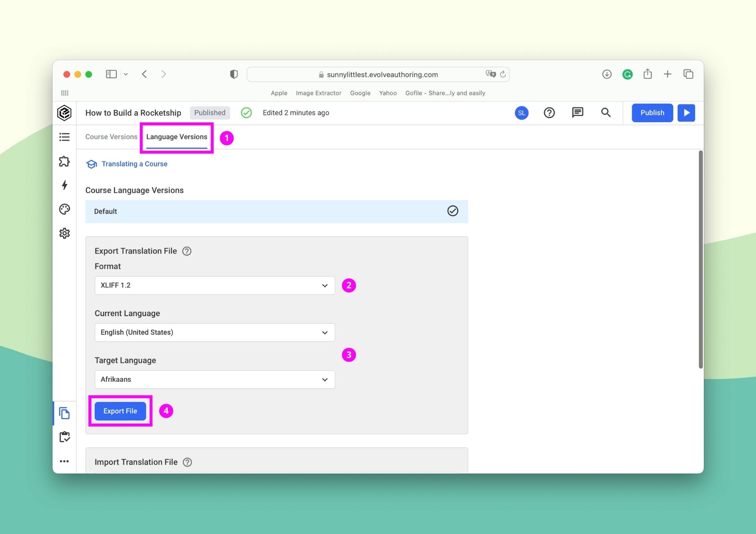Open the review checklist icon in the sidebar
This screenshot has width=756, height=534.
64,437
